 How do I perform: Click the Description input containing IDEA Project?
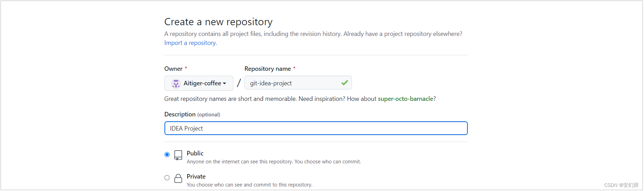[316, 128]
